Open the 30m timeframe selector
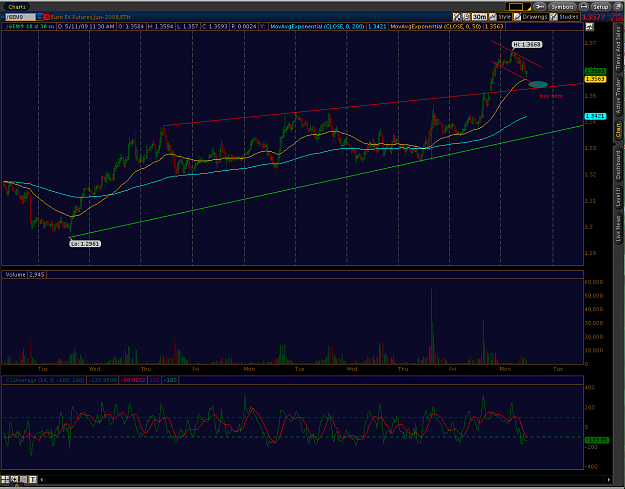The image size is (625, 489). click(479, 17)
